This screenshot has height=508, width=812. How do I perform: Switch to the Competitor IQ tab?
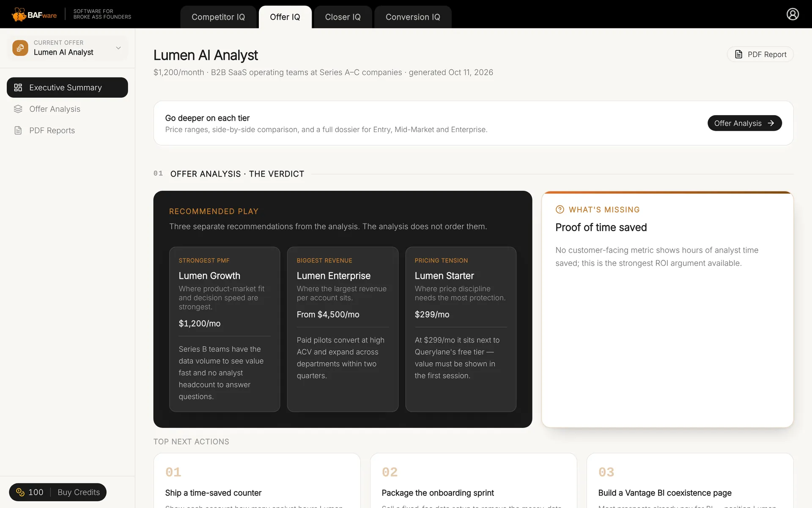pos(218,17)
